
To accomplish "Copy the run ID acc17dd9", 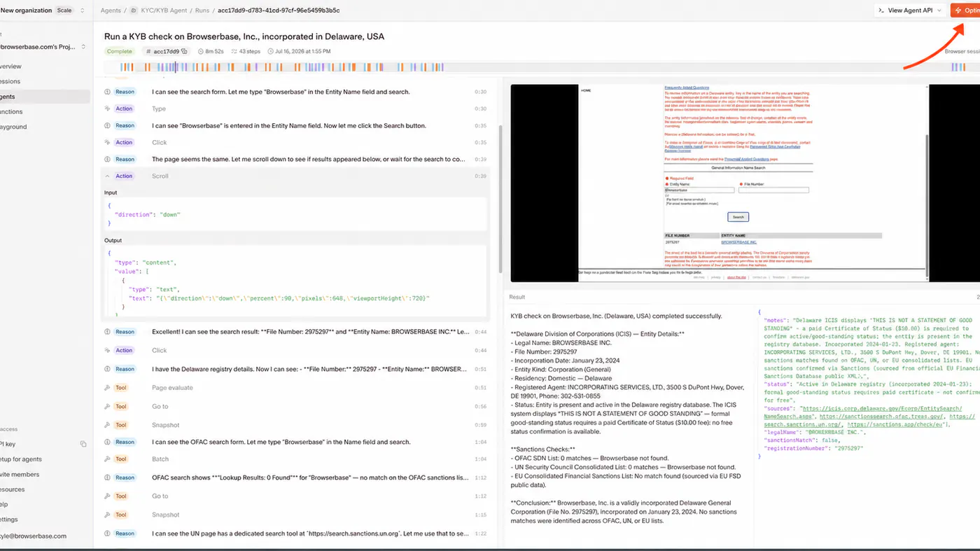I will click(x=184, y=51).
